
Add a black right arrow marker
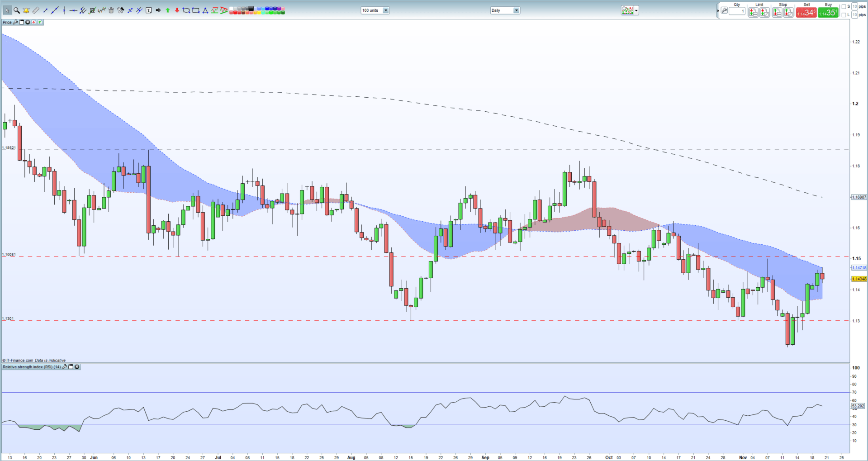pos(158,10)
